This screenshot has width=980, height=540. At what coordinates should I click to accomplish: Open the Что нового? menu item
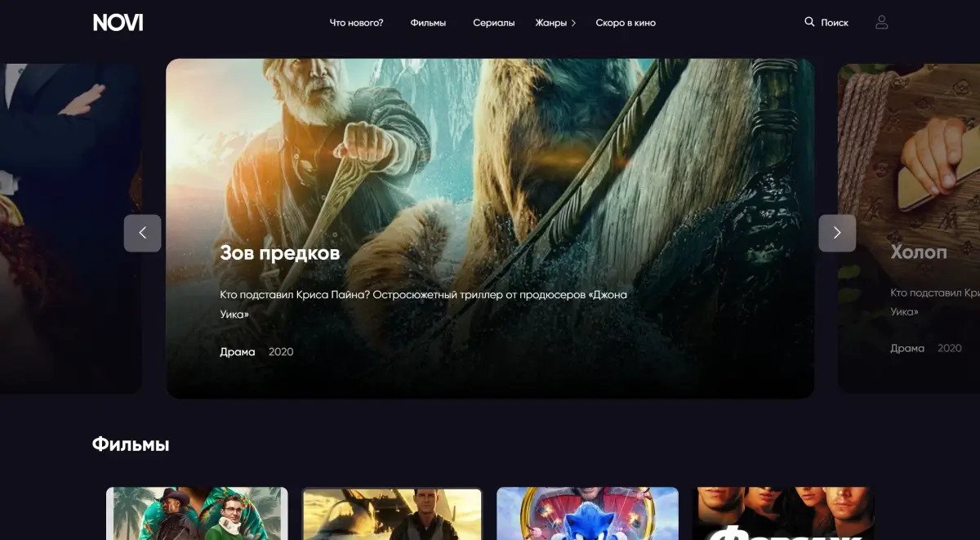(x=356, y=23)
